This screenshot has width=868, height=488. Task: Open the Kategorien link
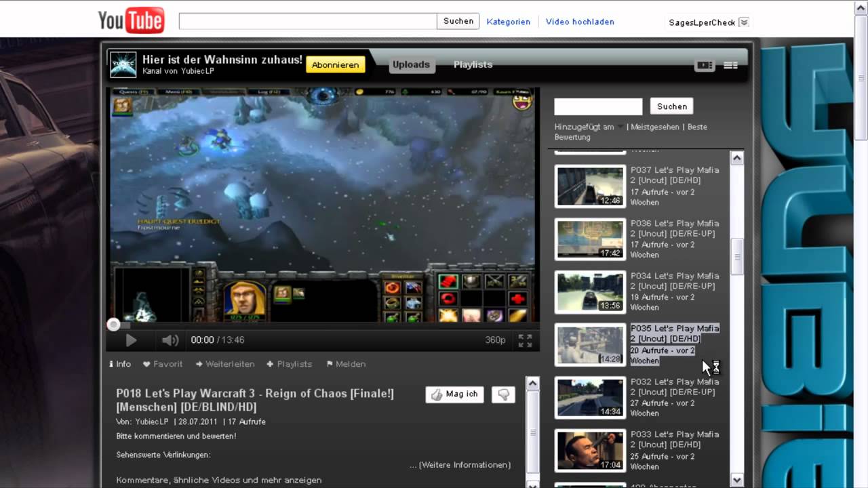point(509,22)
